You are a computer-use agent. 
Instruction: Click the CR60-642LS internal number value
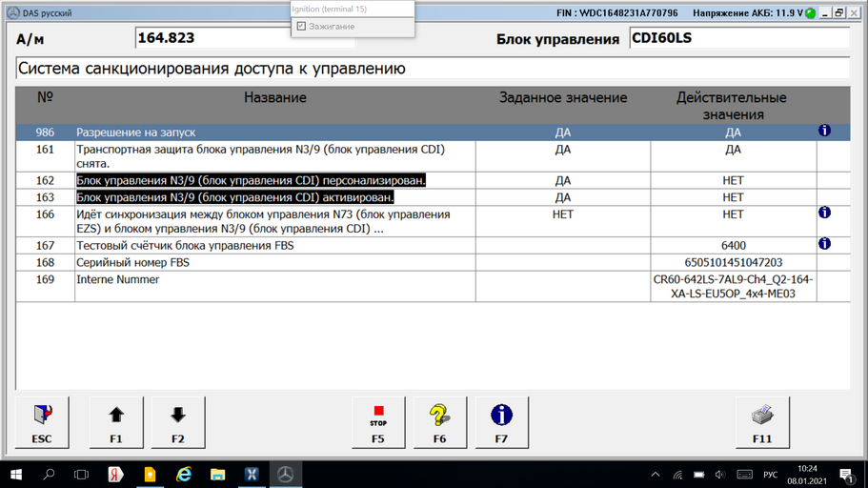(x=733, y=286)
